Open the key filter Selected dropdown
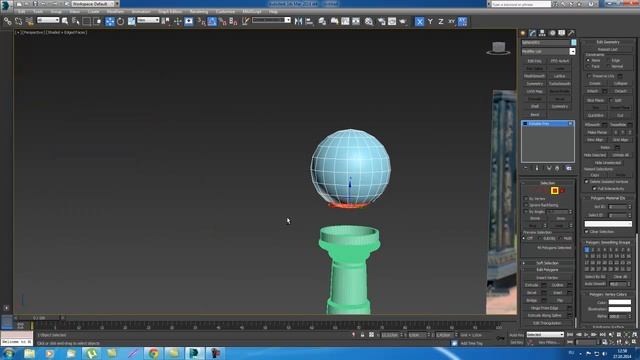This screenshot has width=640, height=360. (545, 335)
